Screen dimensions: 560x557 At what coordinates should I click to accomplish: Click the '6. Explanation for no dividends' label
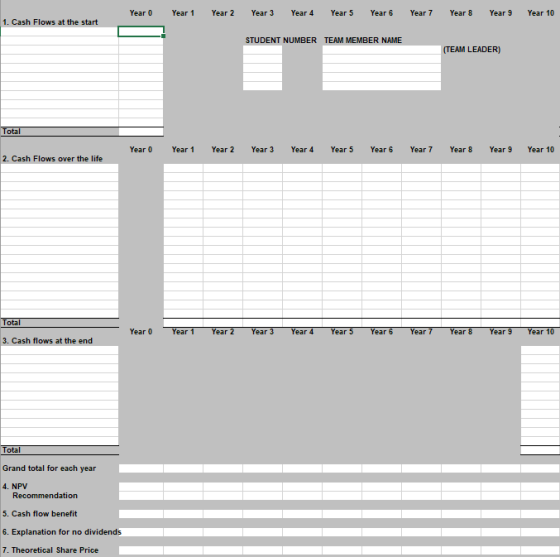click(x=62, y=532)
